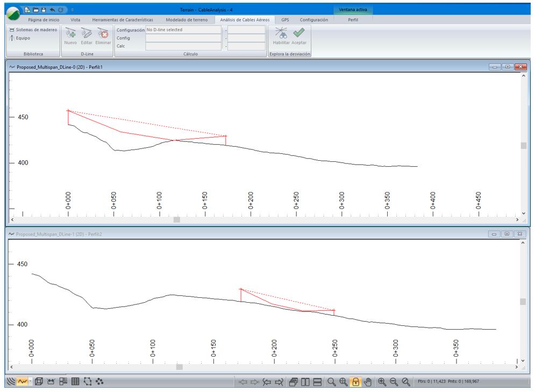Open Sistemas de madereo library
Screen dimensions: 535x392
[33, 30]
